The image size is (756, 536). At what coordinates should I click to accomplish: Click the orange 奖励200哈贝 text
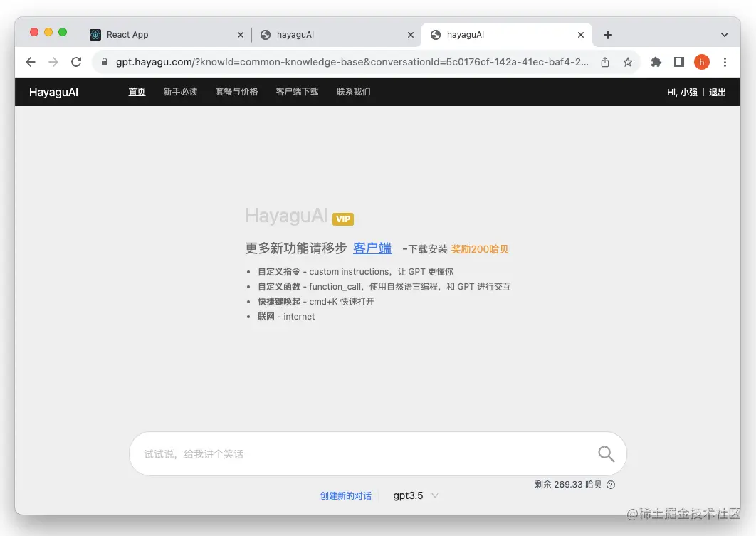pos(479,249)
